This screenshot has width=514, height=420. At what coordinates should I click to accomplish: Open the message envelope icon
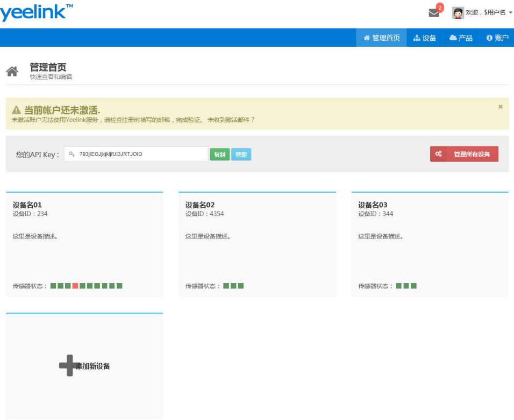[x=433, y=12]
